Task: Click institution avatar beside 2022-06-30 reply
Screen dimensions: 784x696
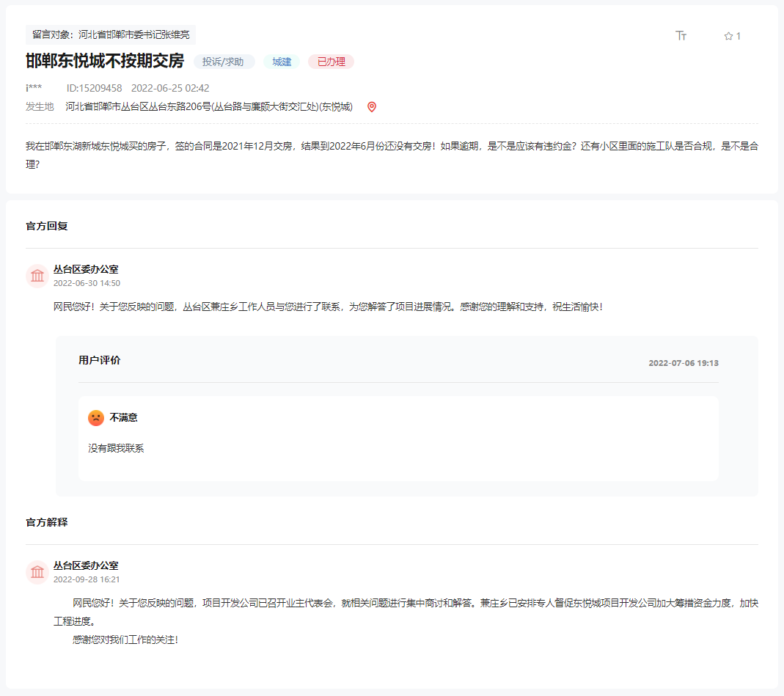Action: (37, 276)
